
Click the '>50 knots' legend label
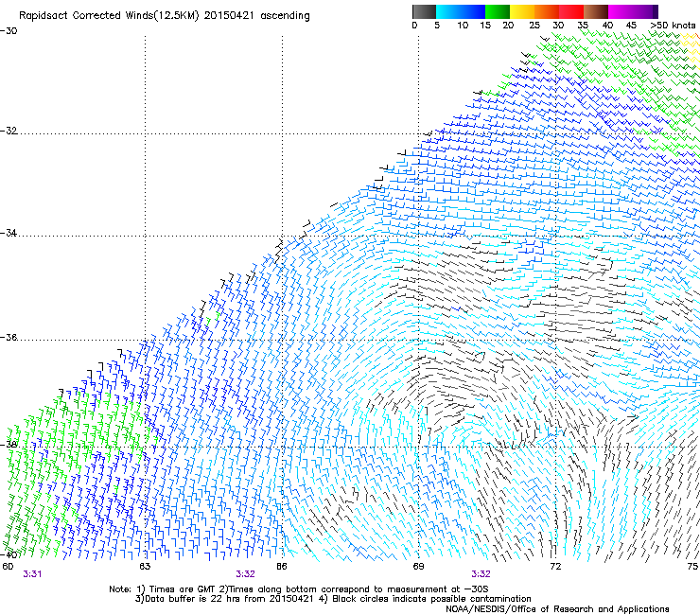point(673,26)
